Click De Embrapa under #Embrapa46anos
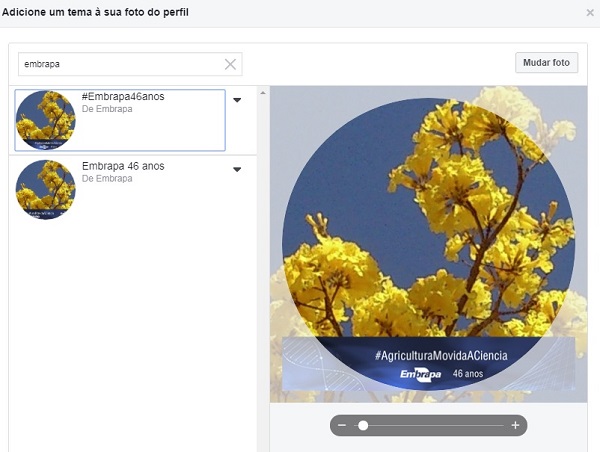 [107, 109]
